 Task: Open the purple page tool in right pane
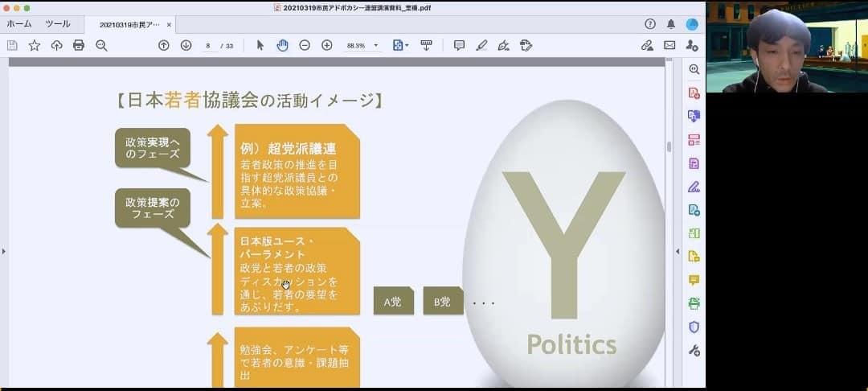[694, 163]
